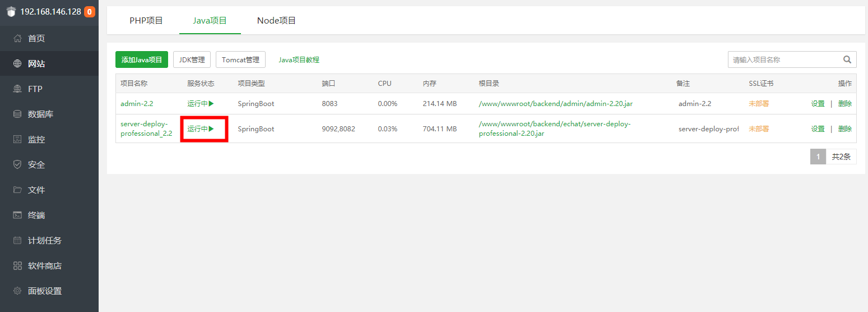The height and width of the screenshot is (312, 868).
Task: Click the home icon in sidebar
Action: pyautogui.click(x=17, y=39)
